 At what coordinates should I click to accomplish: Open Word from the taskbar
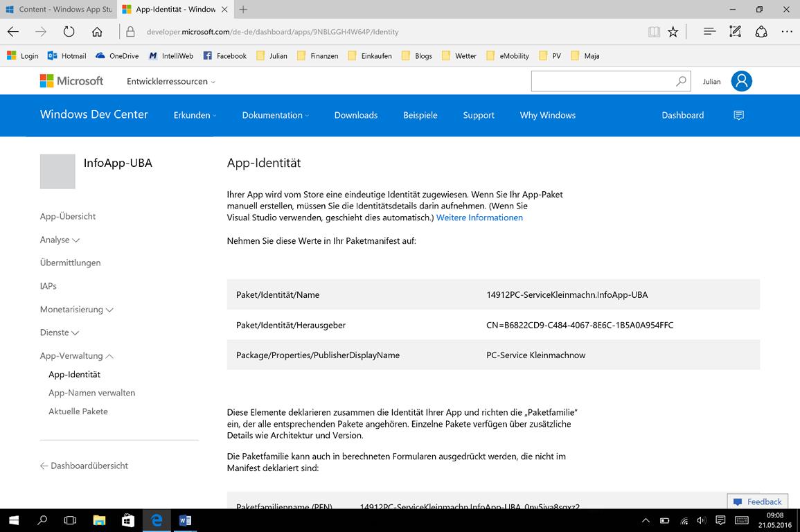[185, 520]
